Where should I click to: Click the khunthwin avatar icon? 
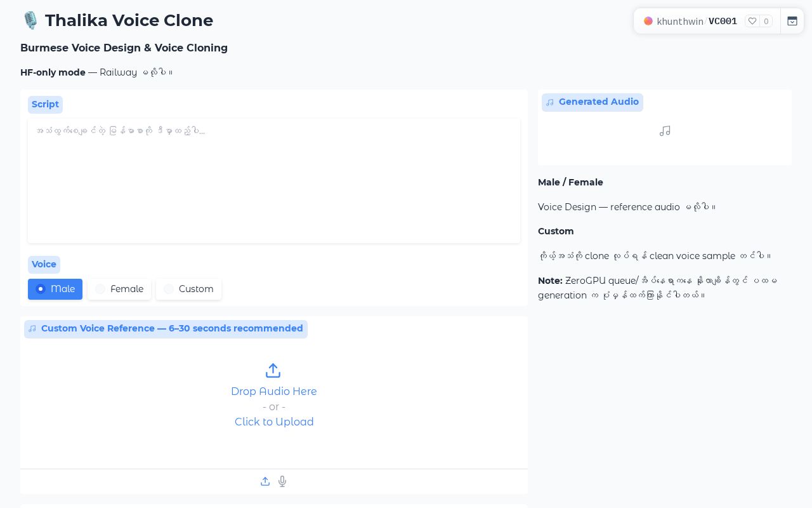(648, 21)
